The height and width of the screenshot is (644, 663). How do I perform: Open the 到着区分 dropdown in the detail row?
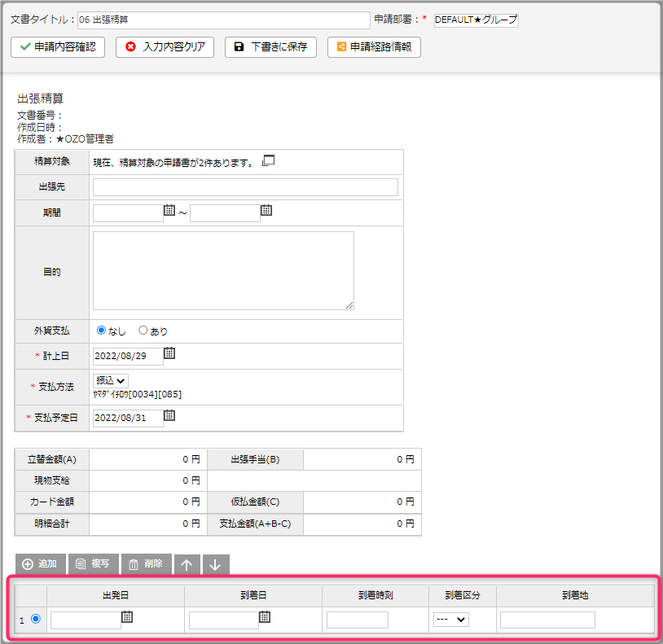(x=450, y=617)
